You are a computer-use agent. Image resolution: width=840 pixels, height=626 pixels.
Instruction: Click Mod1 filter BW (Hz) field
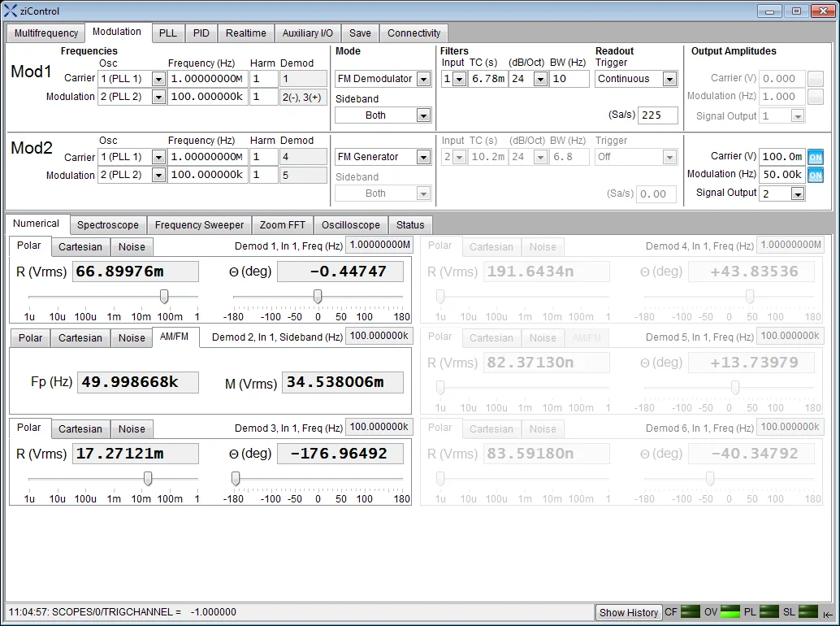tap(569, 79)
